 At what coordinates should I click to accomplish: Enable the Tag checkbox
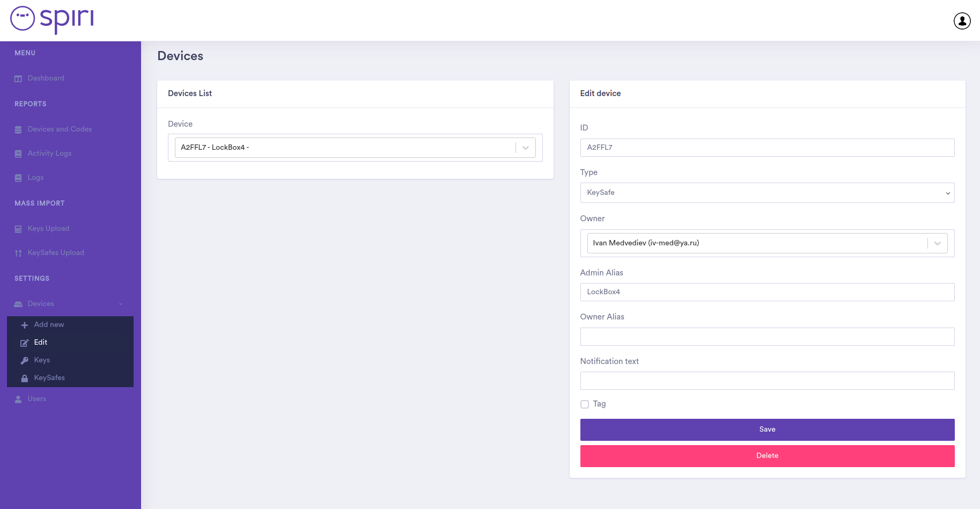tap(585, 404)
